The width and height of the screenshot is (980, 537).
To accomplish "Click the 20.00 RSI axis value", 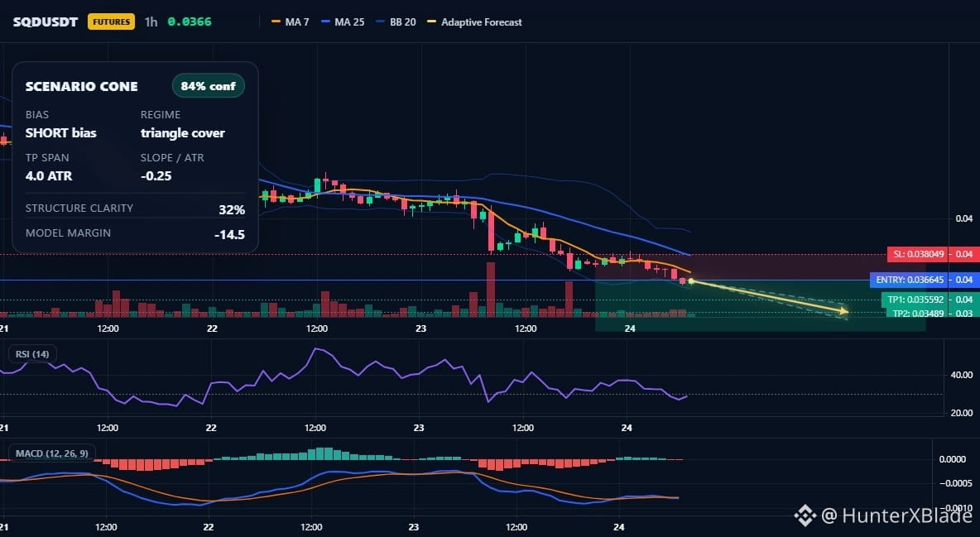I will [961, 413].
